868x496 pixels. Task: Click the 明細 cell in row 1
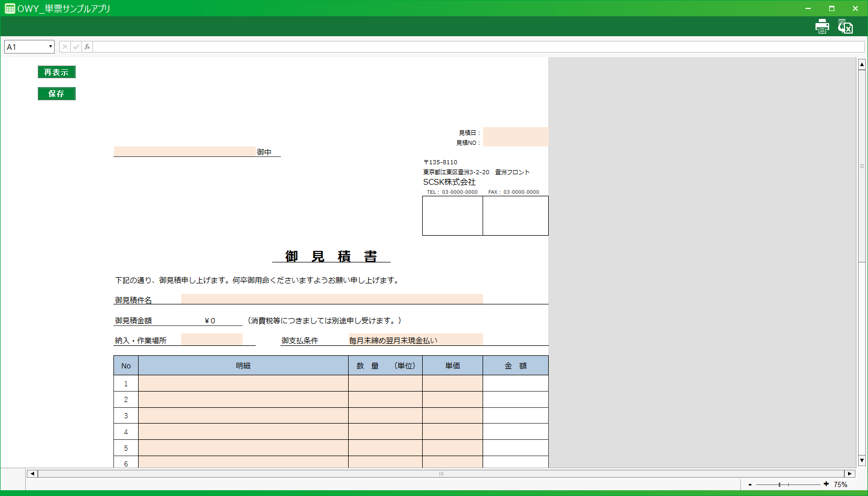243,383
